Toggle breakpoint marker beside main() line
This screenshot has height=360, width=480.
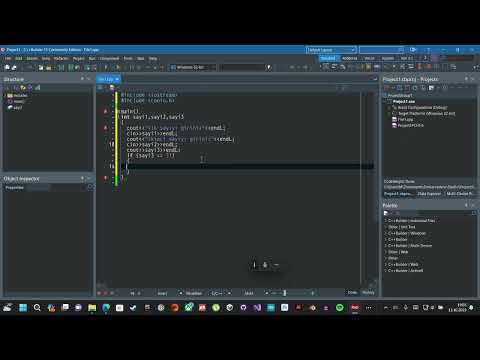point(106,111)
